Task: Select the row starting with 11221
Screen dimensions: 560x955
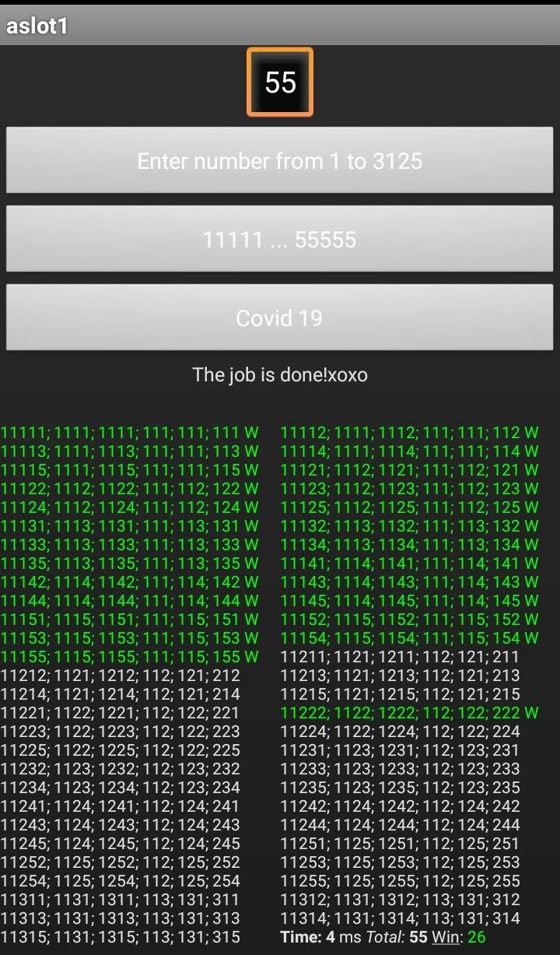Action: pyautogui.click(x=121, y=712)
